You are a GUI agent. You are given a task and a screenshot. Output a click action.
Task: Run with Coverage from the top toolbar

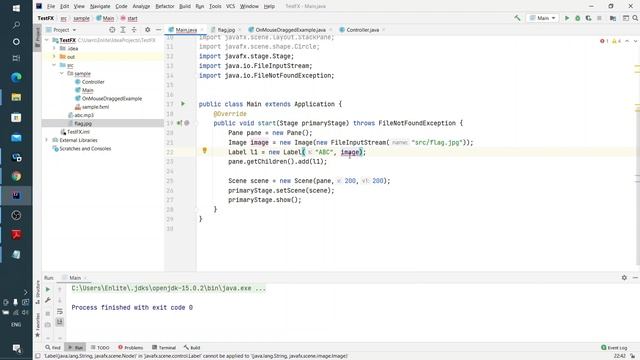pyautogui.click(x=588, y=18)
